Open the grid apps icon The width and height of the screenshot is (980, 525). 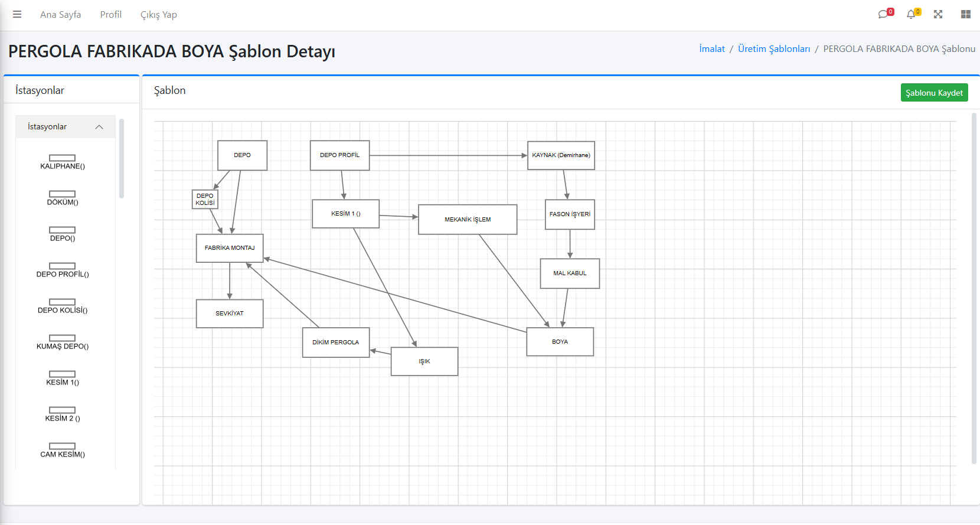[966, 14]
